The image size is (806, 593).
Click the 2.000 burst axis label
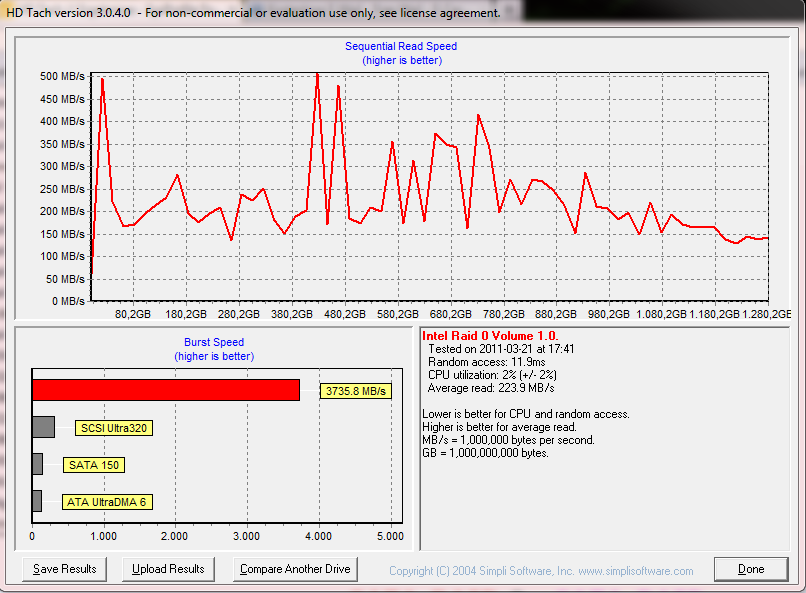174,536
